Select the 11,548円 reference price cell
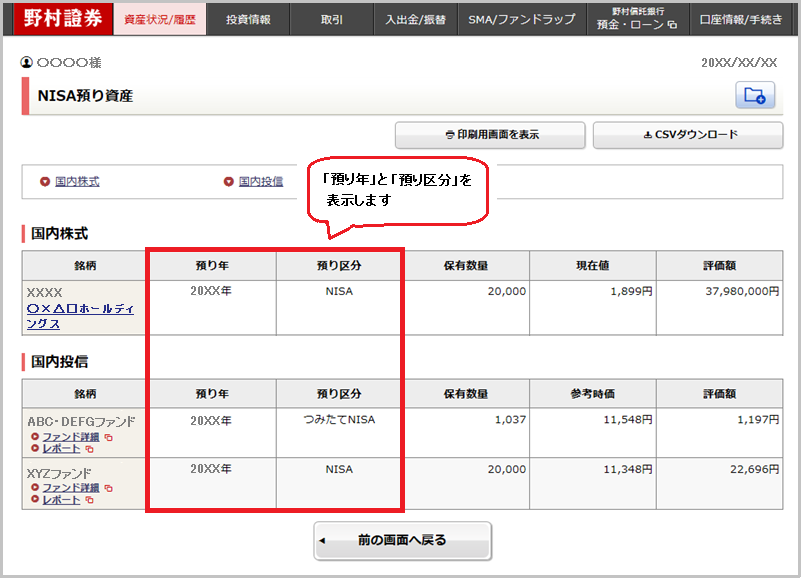Image resolution: width=811 pixels, height=580 pixels. (x=593, y=433)
